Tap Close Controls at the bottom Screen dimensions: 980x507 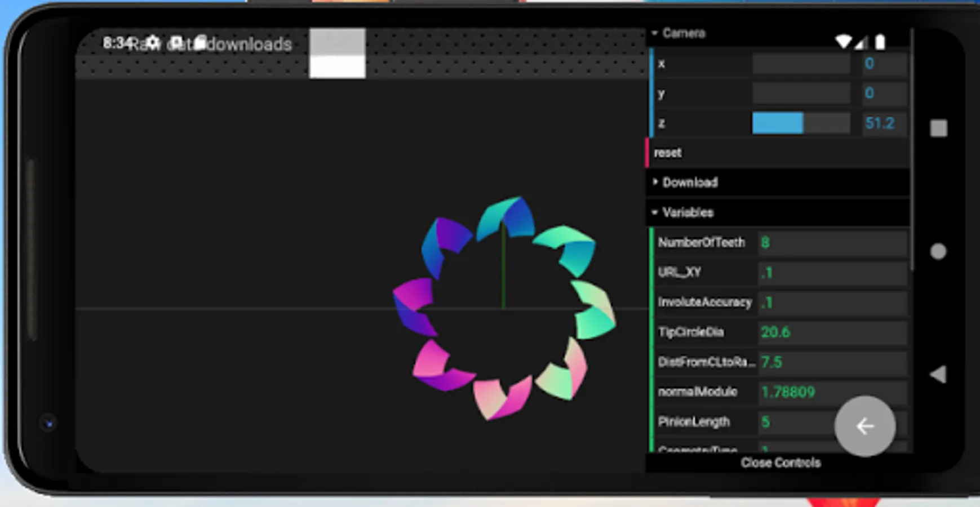[779, 462]
